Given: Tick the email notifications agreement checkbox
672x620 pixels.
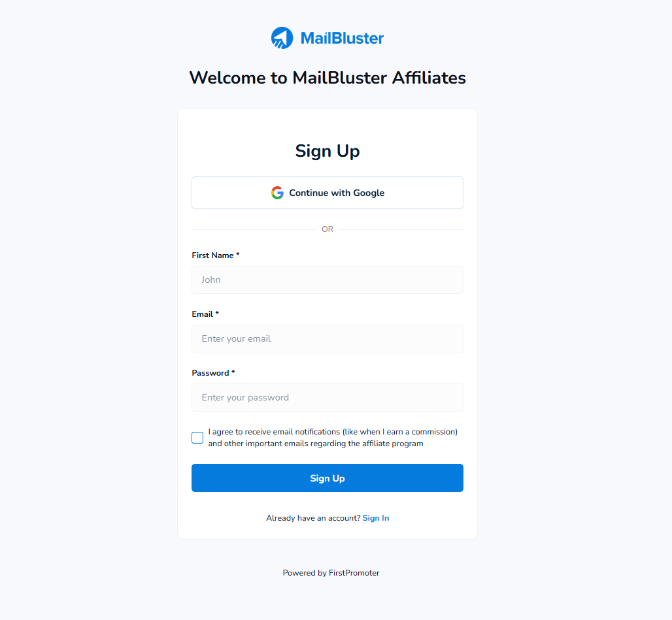Looking at the screenshot, I should (197, 438).
